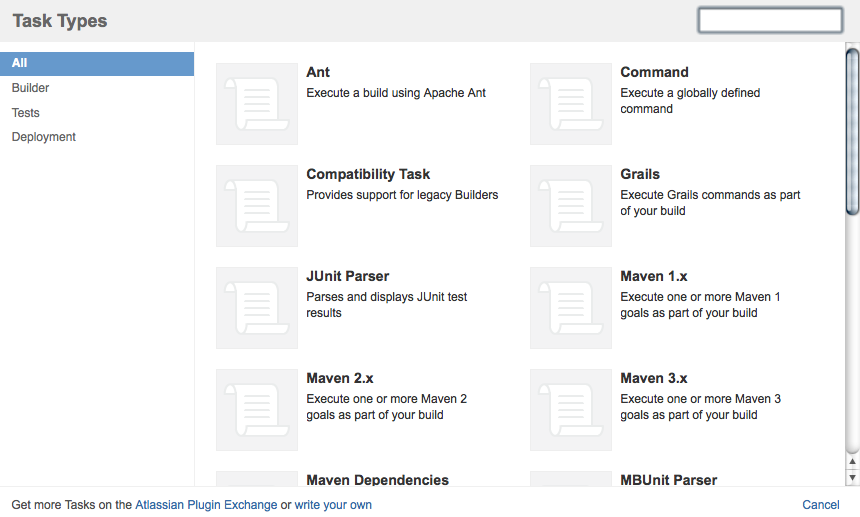Cancel the Task Types dialog
Screen dimensions: 860x517
(x=820, y=505)
